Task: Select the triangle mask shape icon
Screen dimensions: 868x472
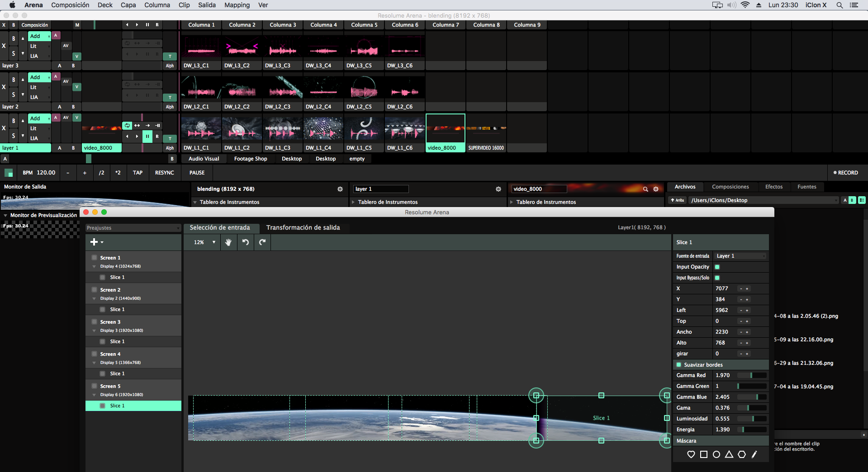Action: point(729,454)
